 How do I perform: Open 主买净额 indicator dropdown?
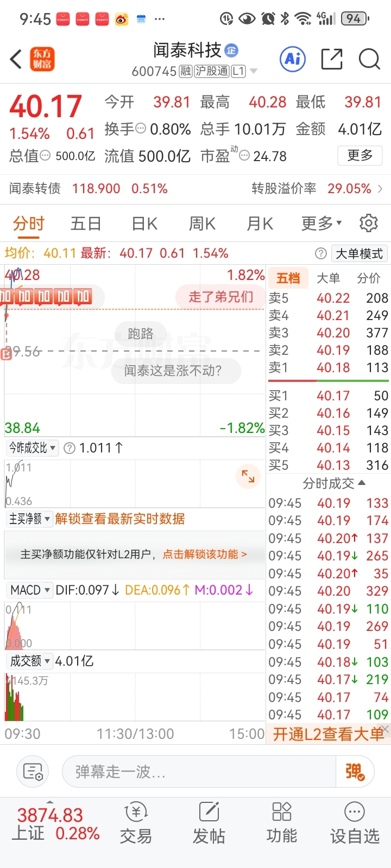click(29, 519)
